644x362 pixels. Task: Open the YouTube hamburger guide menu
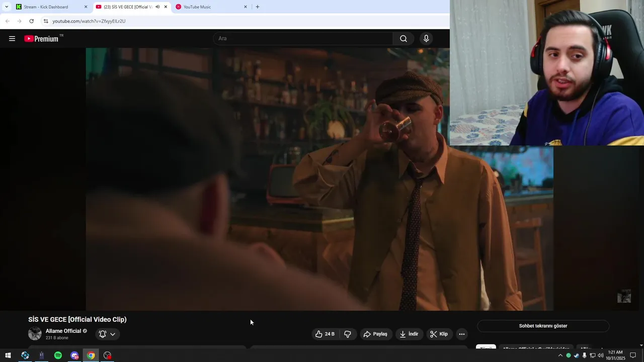(x=12, y=39)
